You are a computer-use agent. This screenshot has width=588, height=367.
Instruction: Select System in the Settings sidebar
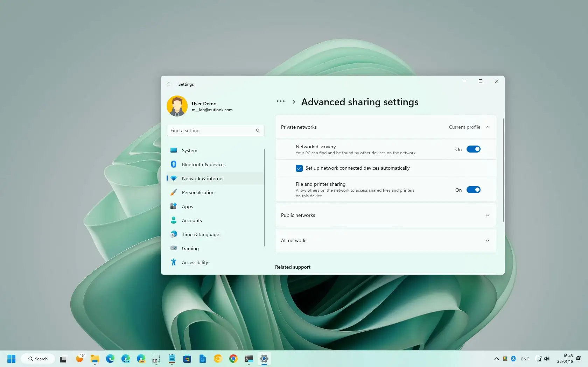189,150
